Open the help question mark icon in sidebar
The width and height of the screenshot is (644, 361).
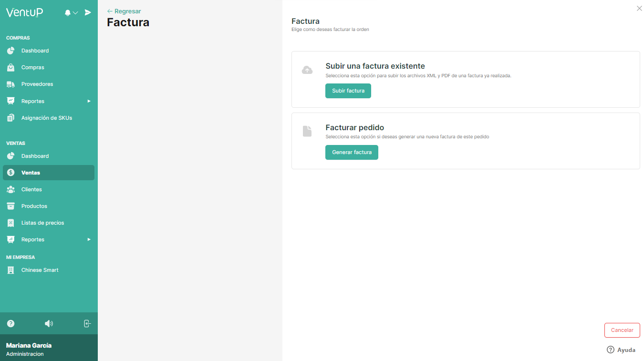tap(11, 323)
